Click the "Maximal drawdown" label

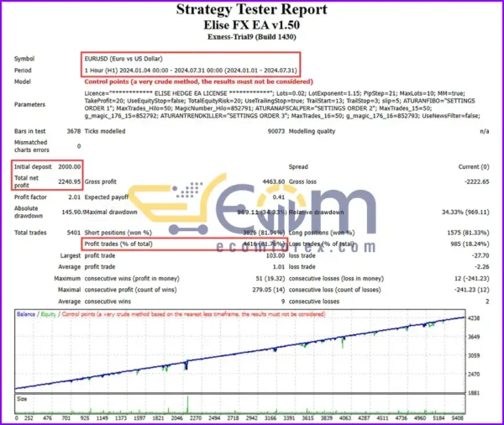tap(111, 212)
